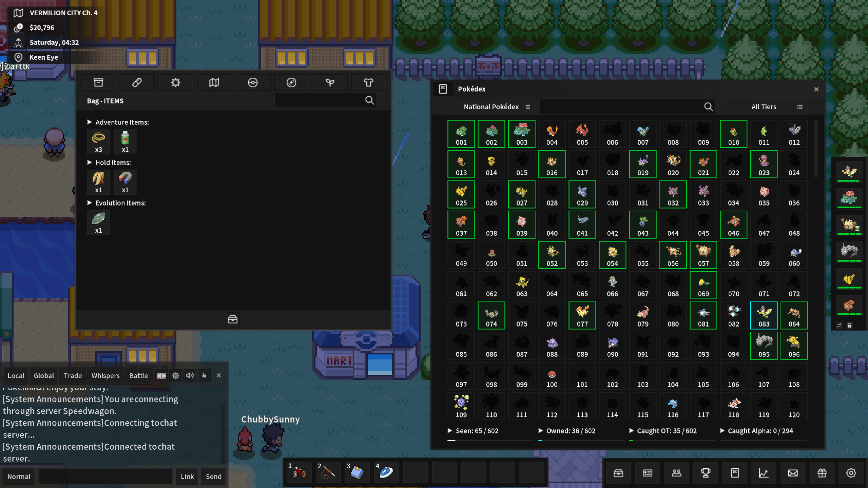Viewport: 868px width, 488px height.
Task: Open the trainer card from bottom menu
Action: click(x=648, y=473)
